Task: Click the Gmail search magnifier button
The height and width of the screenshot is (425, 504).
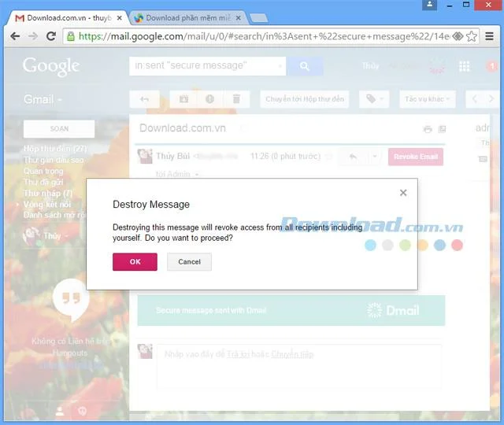Action: (x=304, y=66)
